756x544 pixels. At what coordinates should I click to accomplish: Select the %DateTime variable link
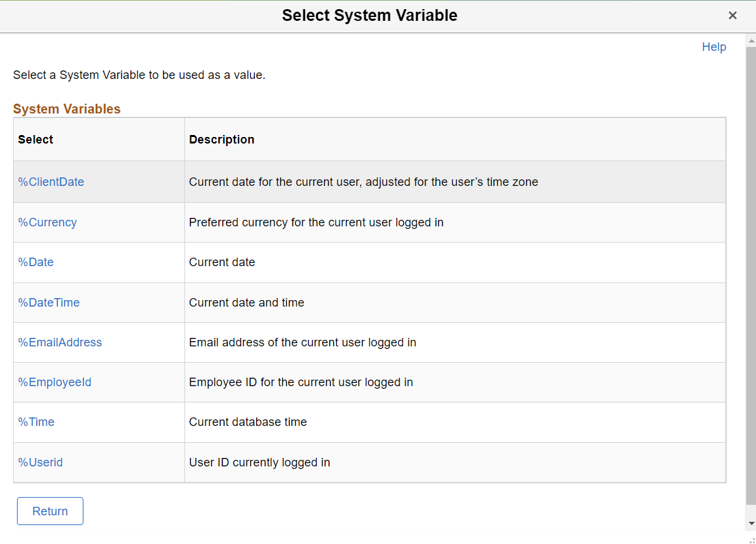(49, 302)
